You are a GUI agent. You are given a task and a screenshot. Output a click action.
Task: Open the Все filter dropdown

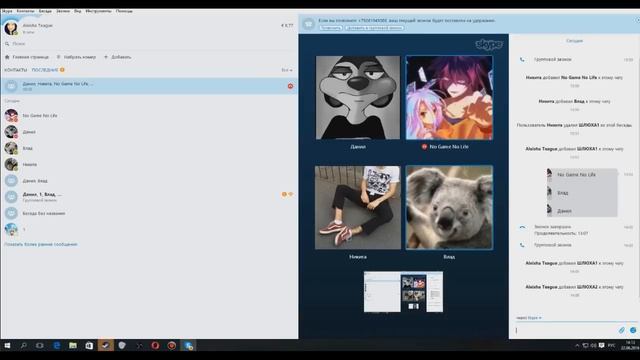coord(287,70)
